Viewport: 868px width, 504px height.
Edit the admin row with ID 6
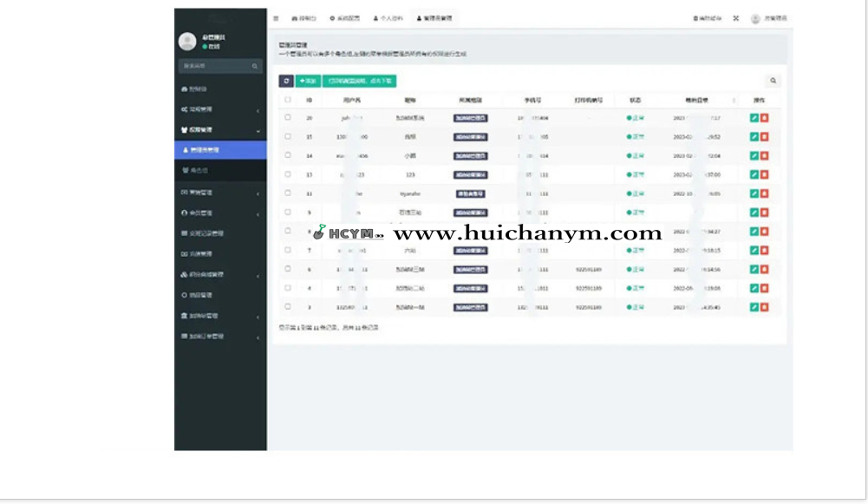(754, 269)
